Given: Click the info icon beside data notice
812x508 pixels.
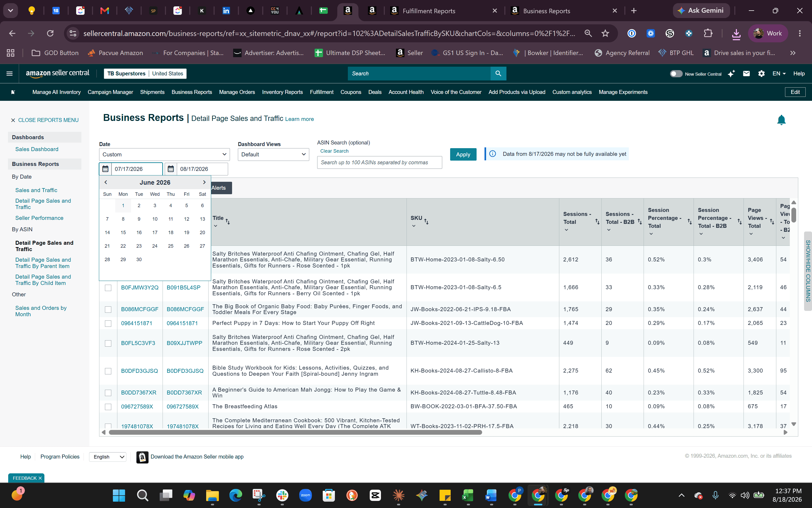Looking at the screenshot, I should (493, 154).
